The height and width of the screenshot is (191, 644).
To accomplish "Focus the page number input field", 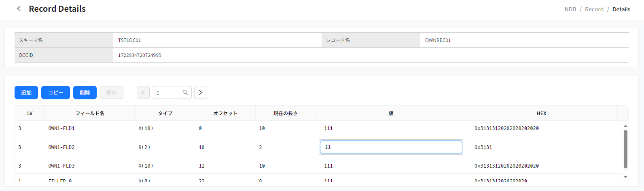I will [x=165, y=92].
